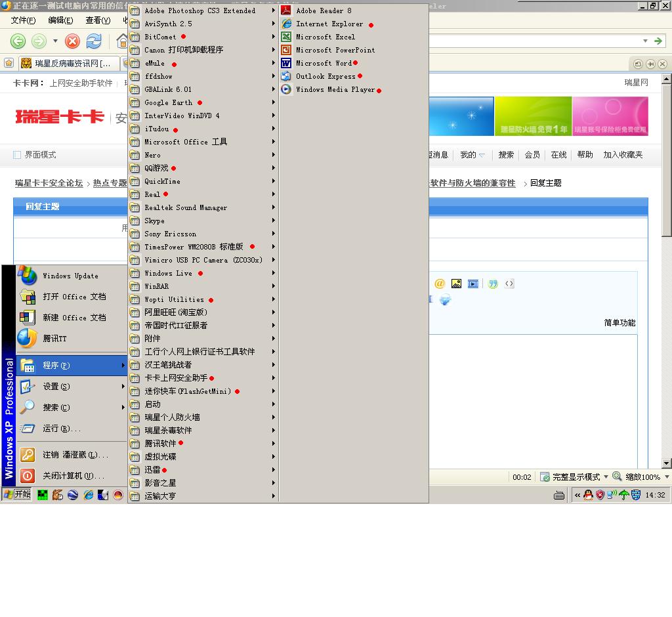This screenshot has height=617, width=672.
Task: Click the 加入收藏夹 link
Action: 623,155
